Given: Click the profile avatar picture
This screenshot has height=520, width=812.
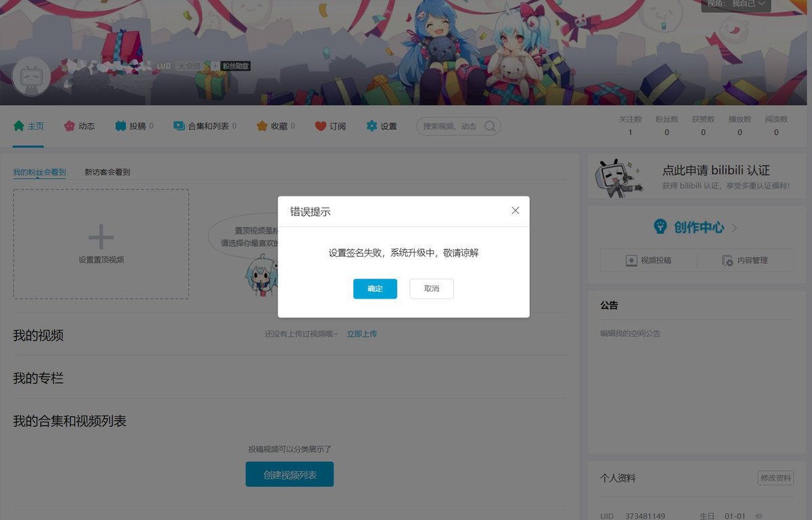Looking at the screenshot, I should [32, 76].
